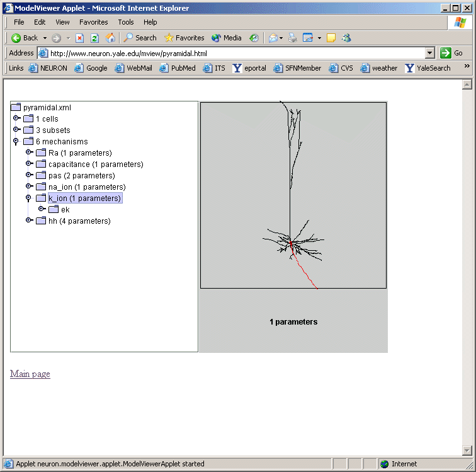476x472 pixels.
Task: Open the History toolbar icon
Action: [x=254, y=38]
